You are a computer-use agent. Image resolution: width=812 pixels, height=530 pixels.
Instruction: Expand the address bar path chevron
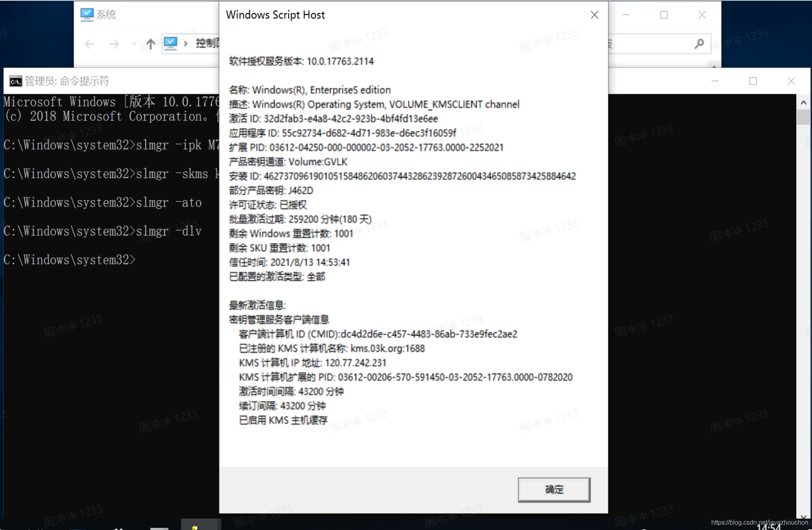186,43
